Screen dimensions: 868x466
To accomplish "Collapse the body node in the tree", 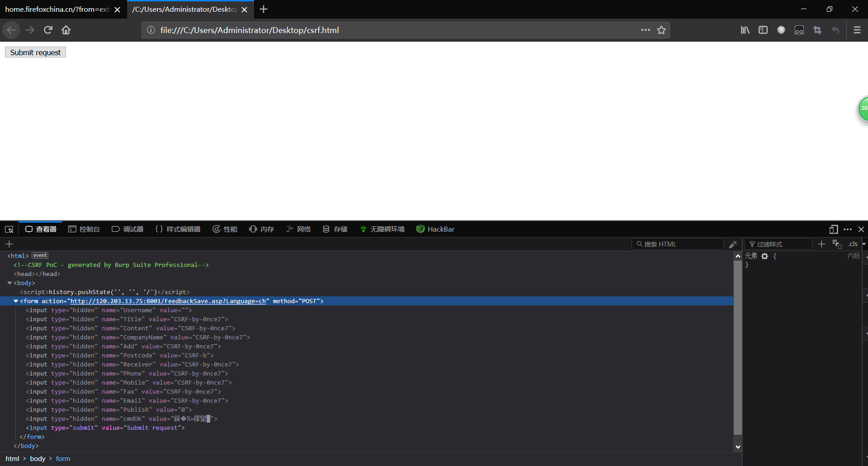I will coord(9,283).
